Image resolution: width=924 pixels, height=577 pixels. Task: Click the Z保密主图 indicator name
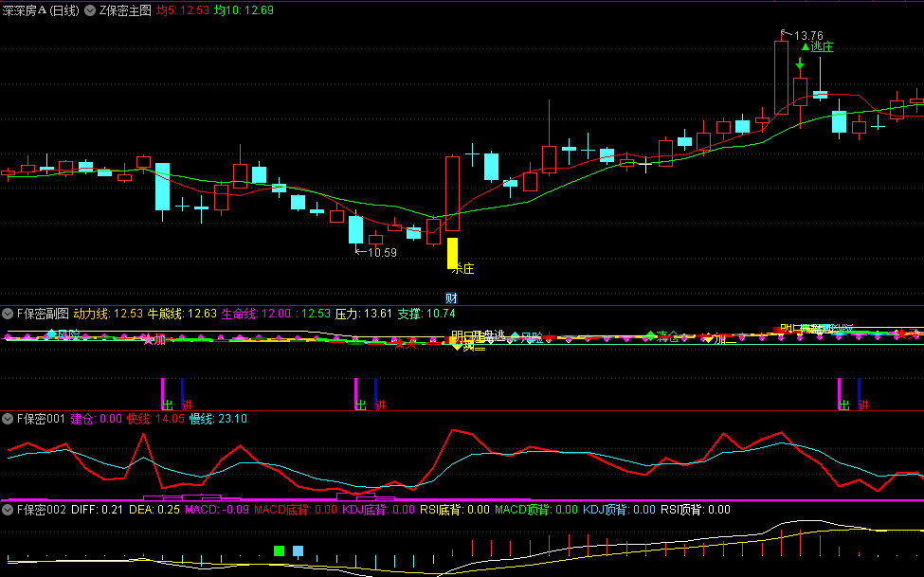pyautogui.click(x=125, y=10)
